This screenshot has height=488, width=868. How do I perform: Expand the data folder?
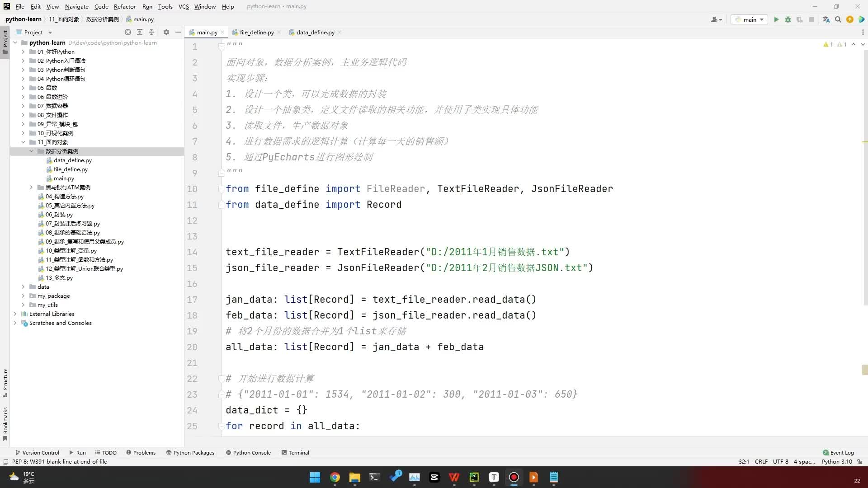24,286
